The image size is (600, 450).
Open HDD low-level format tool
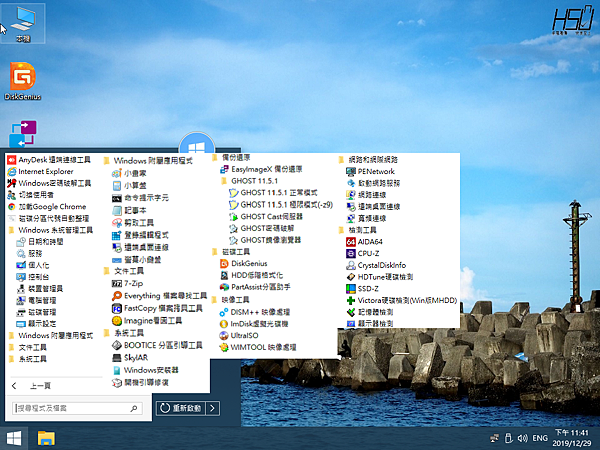point(251,275)
